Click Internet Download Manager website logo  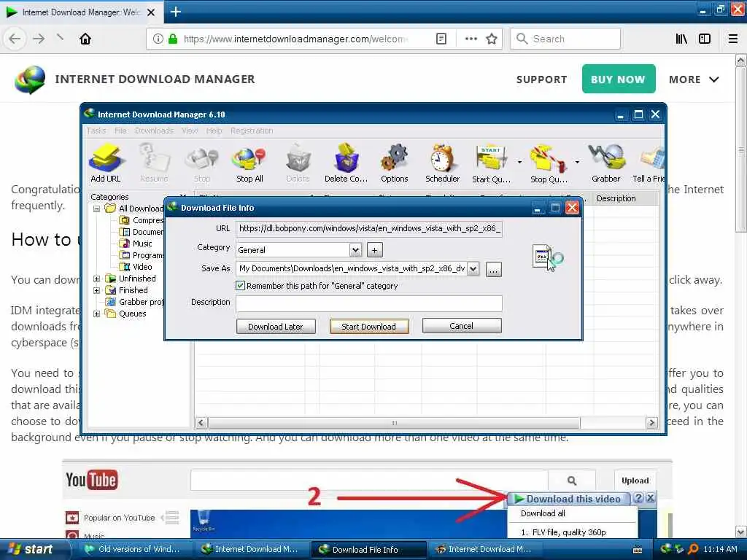pos(29,79)
